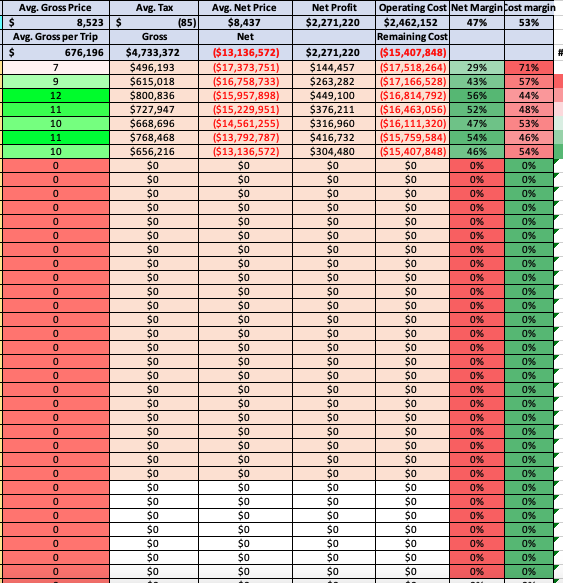Viewport: 563px width, 583px height.
Task: Select the ($15,759,584) remaining cost cell
Action: pyautogui.click(x=412, y=138)
